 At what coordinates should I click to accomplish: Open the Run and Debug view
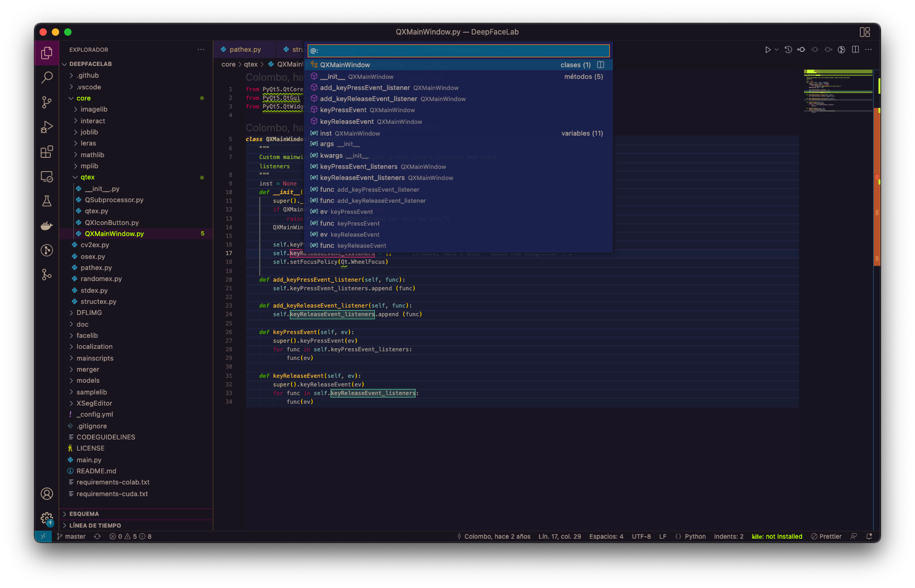point(46,128)
